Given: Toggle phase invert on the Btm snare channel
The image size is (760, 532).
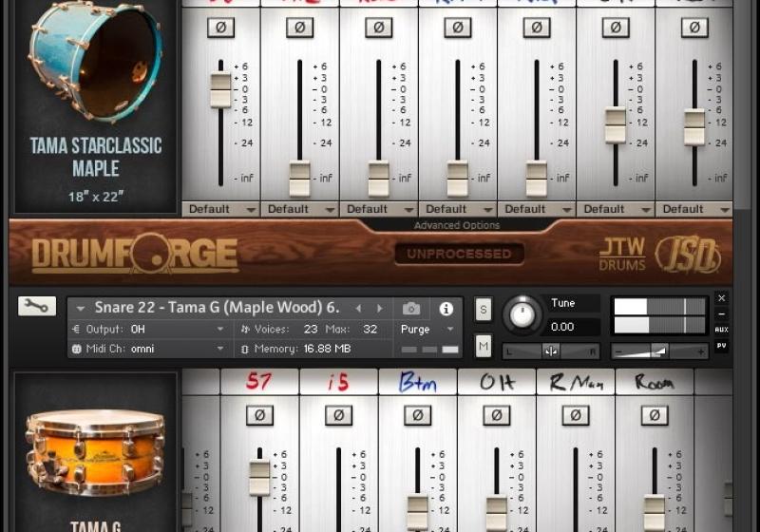Looking at the screenshot, I should pos(417,415).
